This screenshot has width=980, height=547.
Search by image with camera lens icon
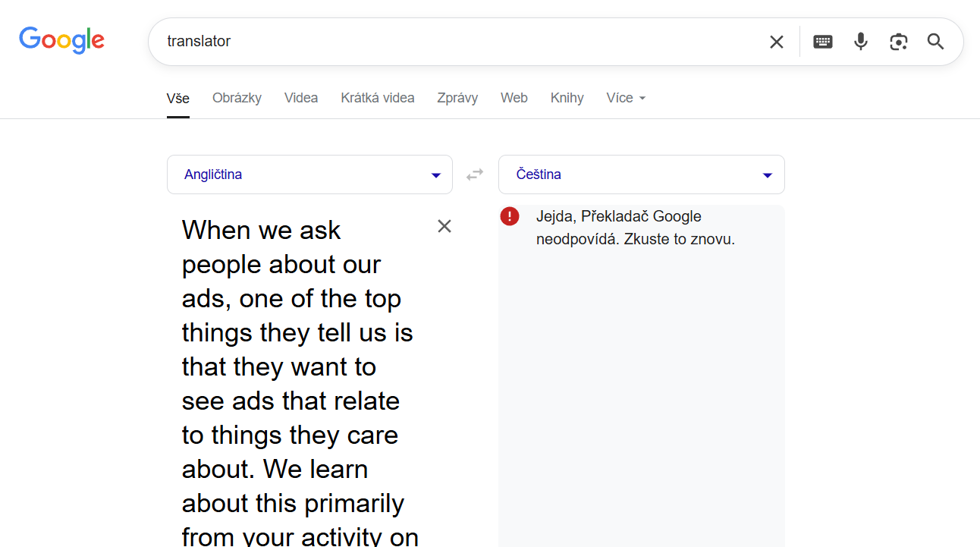click(x=898, y=42)
